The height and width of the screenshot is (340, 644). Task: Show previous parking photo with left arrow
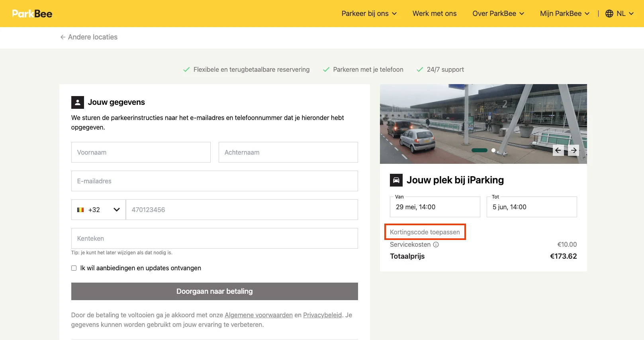[558, 150]
